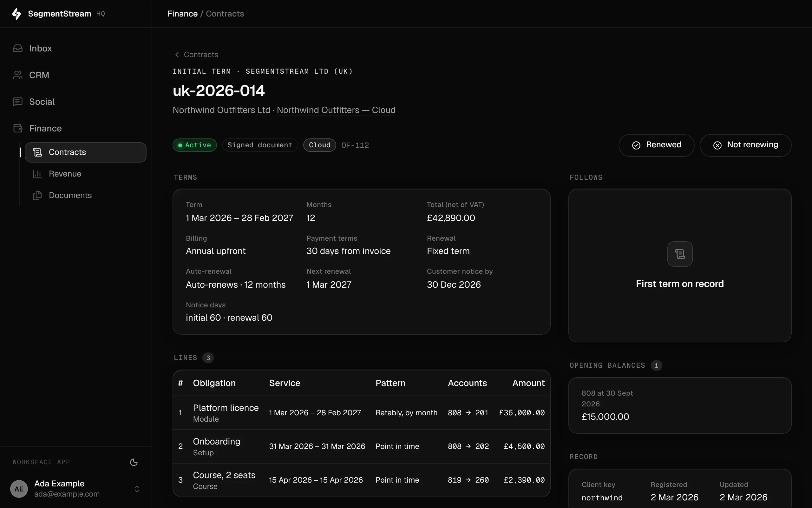812x508 pixels.
Task: Open Northwind Outfitters — Cloud link
Action: click(x=336, y=110)
